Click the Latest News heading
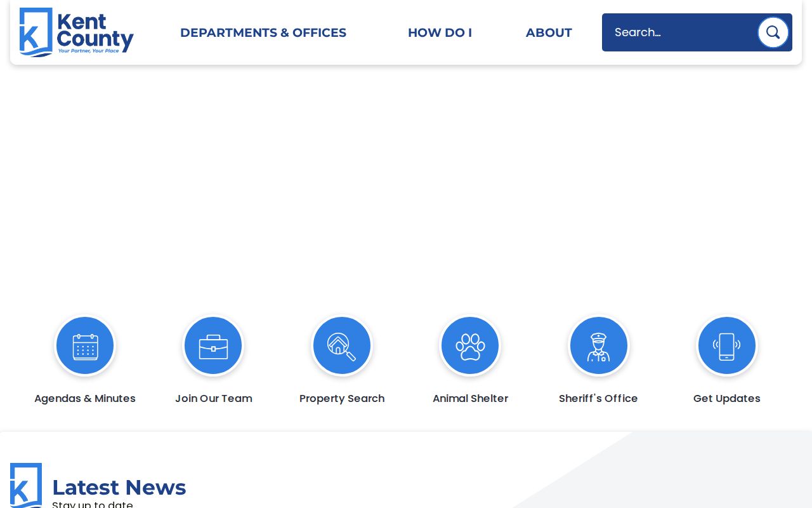Image resolution: width=812 pixels, height=508 pixels. 119,487
